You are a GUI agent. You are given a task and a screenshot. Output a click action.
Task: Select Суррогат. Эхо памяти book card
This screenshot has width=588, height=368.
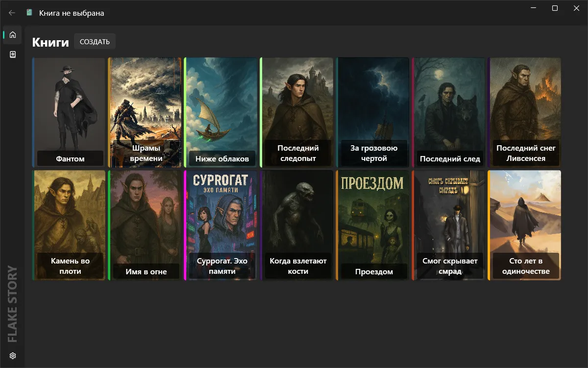(x=221, y=225)
